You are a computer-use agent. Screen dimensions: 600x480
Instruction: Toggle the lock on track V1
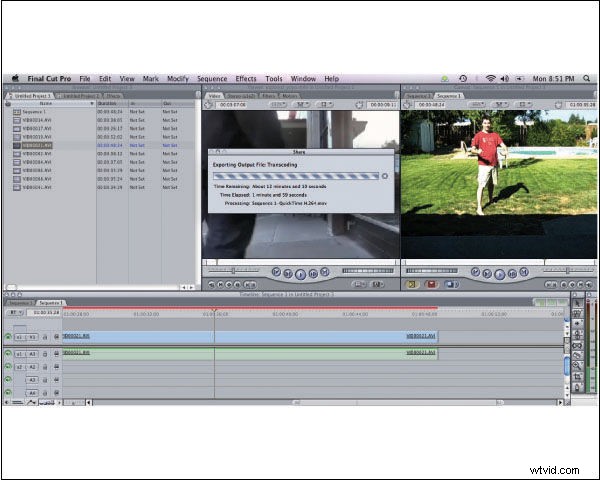(45, 337)
